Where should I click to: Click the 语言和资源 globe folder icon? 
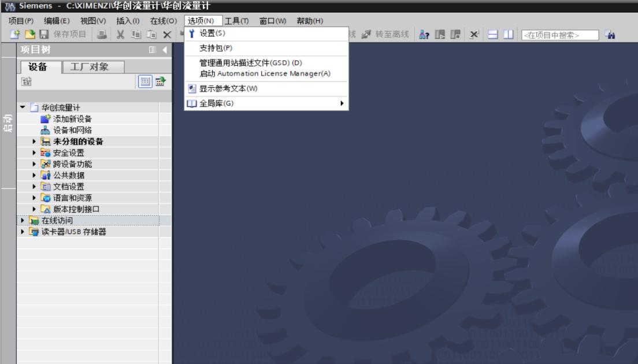point(46,198)
